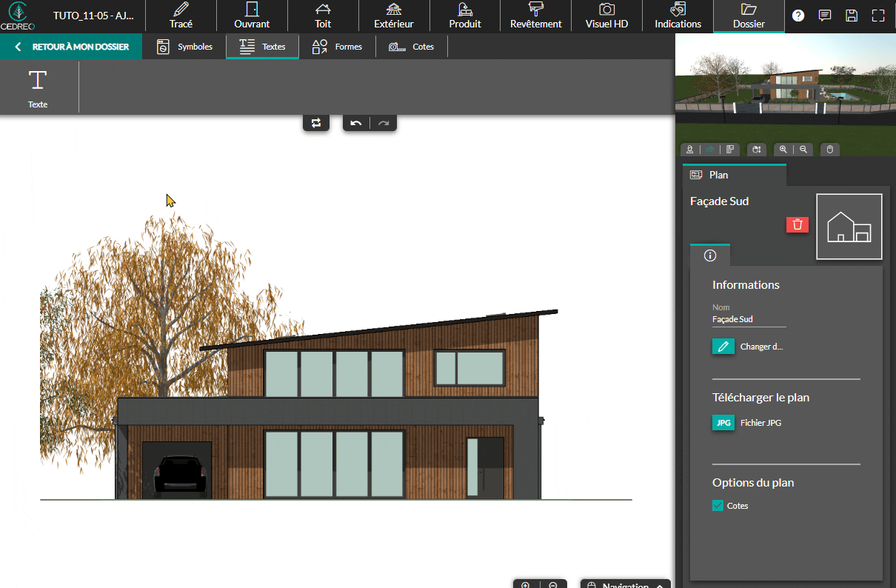The height and width of the screenshot is (588, 896).
Task: Uncheck the Cotes checkbox
Action: coord(718,506)
